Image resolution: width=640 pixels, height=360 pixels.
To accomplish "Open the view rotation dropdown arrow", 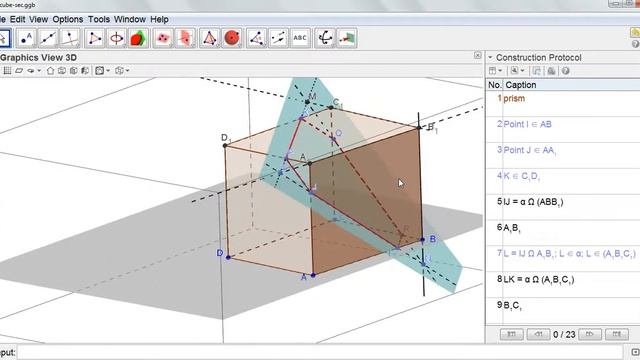I will pyautogui.click(x=39, y=71).
